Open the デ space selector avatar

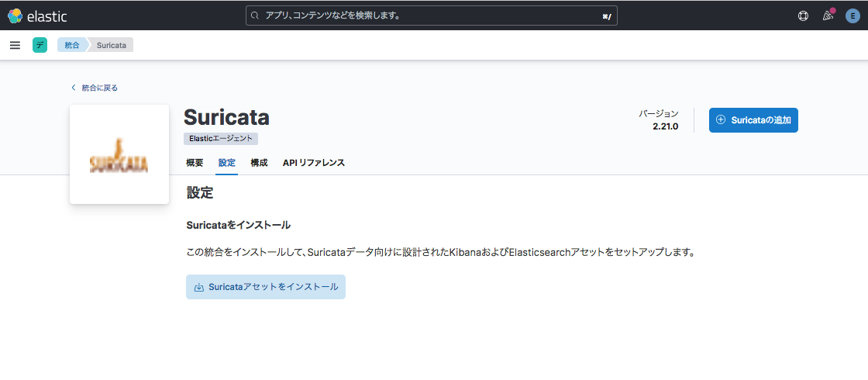pyautogui.click(x=40, y=45)
